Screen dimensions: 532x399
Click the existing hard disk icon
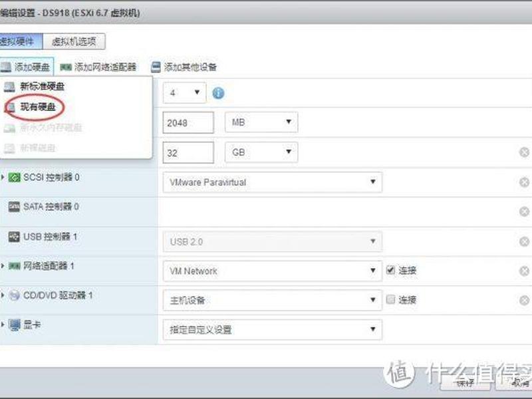[11, 108]
